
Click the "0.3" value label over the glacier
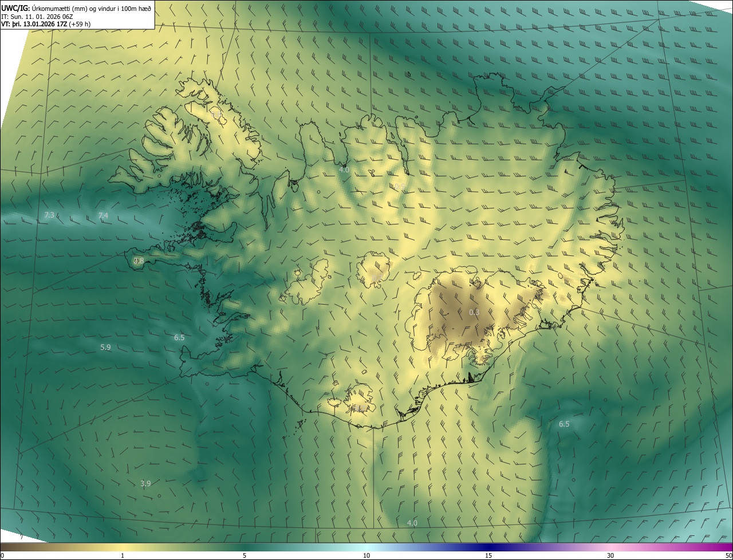(x=474, y=313)
